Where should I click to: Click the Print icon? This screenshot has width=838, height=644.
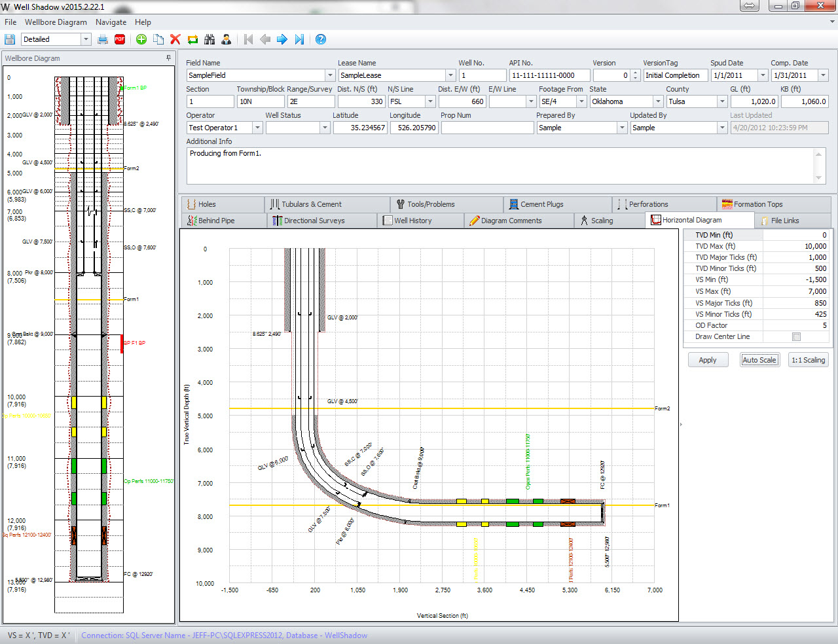tap(103, 39)
